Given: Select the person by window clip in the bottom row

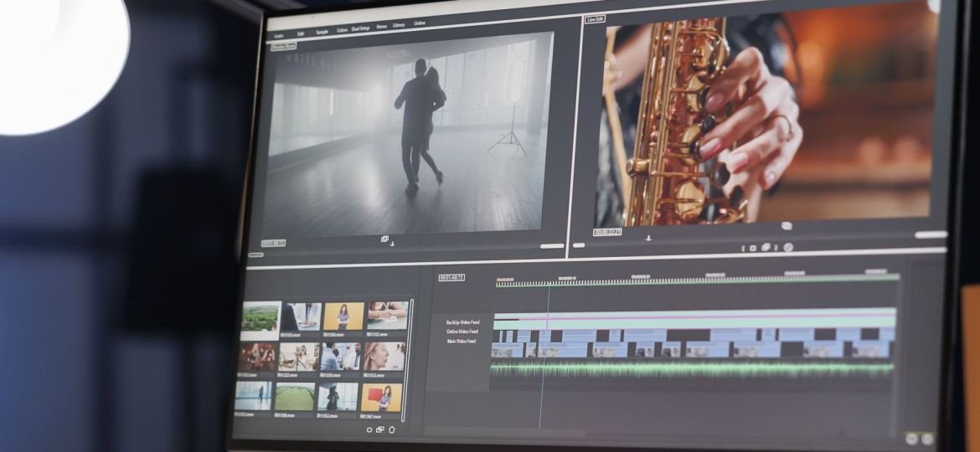Looking at the screenshot, I should coord(254,397).
